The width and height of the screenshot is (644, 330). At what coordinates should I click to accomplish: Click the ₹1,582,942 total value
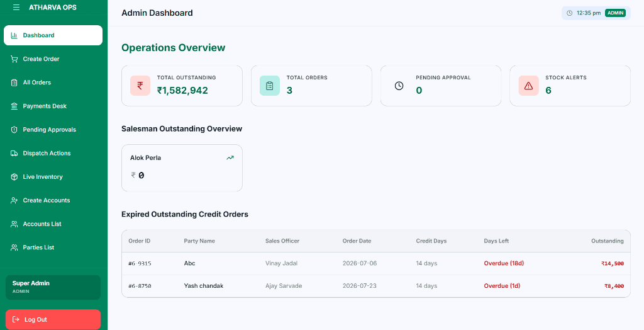182,90
